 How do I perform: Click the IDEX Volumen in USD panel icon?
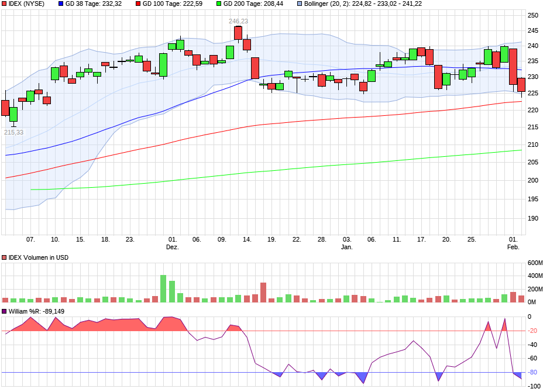pos(5,256)
